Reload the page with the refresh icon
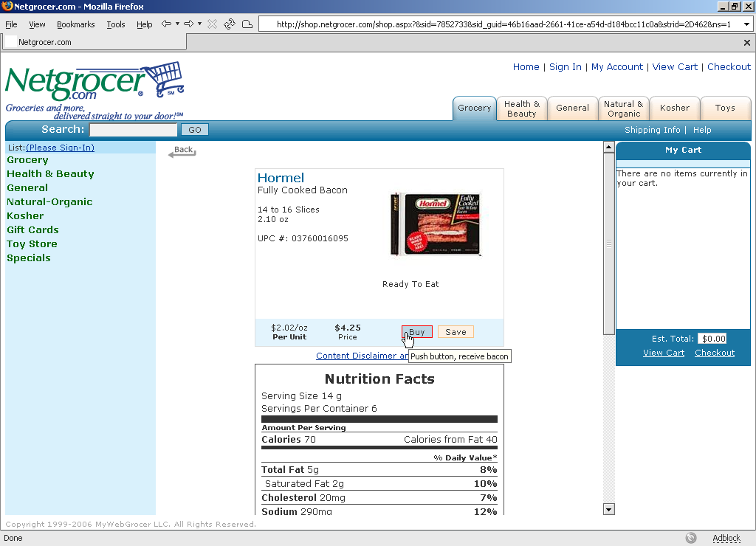The image size is (756, 546). tap(230, 24)
